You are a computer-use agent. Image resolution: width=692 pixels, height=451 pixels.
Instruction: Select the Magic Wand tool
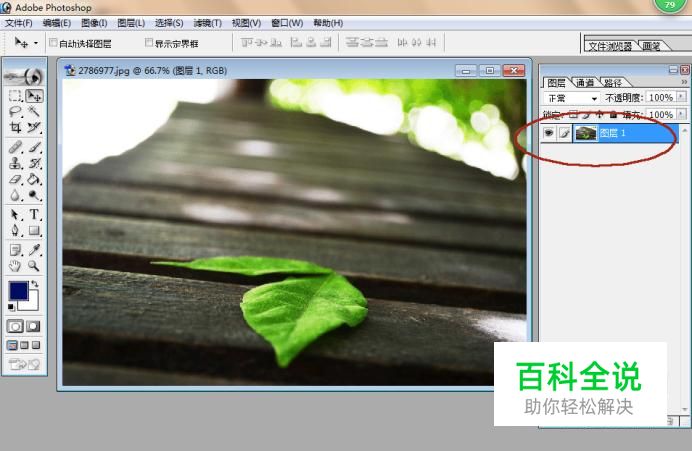coord(34,111)
